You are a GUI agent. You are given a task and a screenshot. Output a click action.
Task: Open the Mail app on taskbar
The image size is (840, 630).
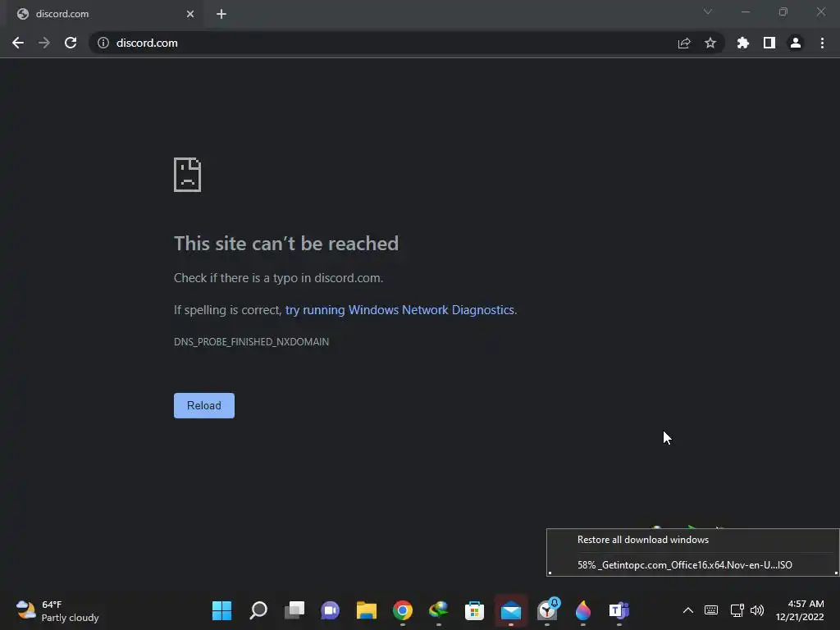(x=510, y=610)
